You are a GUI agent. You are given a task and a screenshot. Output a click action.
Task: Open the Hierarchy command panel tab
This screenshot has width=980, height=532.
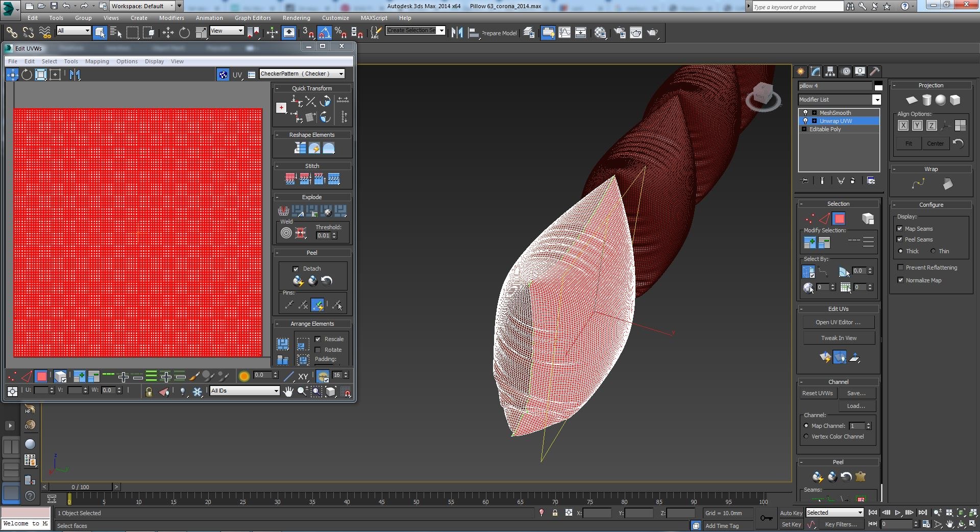(830, 71)
